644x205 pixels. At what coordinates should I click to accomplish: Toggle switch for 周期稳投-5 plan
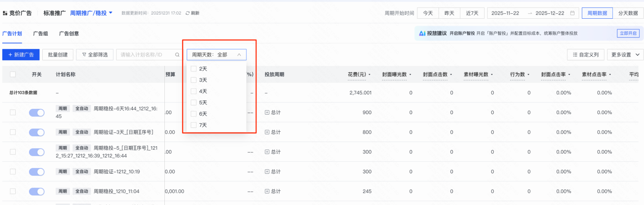(x=37, y=152)
